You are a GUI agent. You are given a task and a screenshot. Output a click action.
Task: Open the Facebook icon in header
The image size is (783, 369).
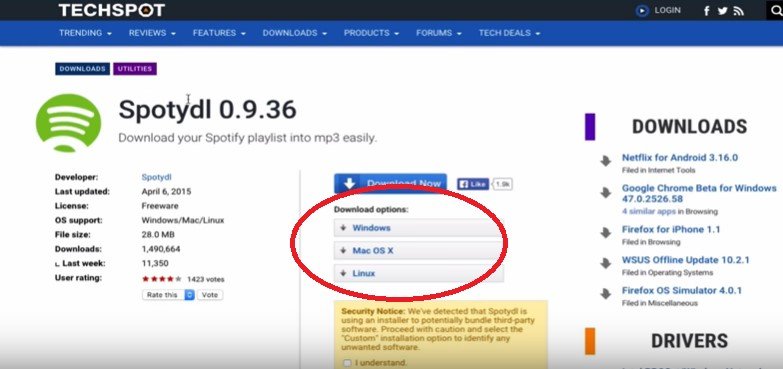[707, 10]
